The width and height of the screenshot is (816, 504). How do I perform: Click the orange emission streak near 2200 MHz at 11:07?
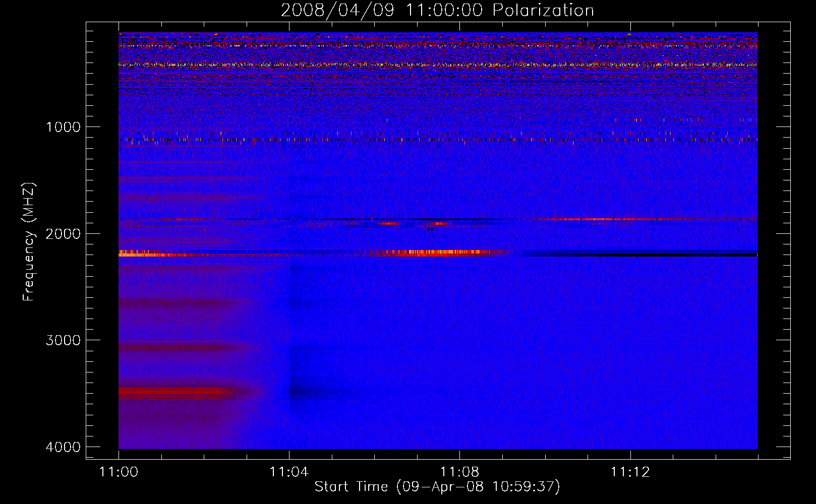point(439,253)
